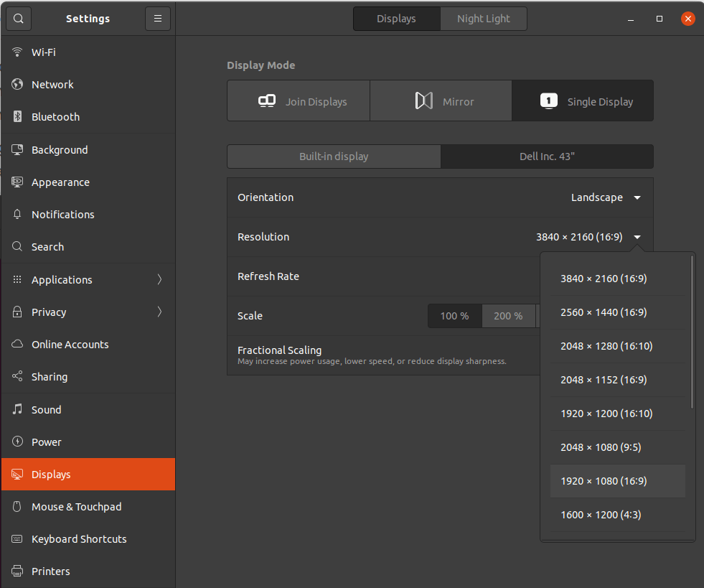Switch to the Night Light tab
Viewport: 704px width, 588px height.
point(484,18)
